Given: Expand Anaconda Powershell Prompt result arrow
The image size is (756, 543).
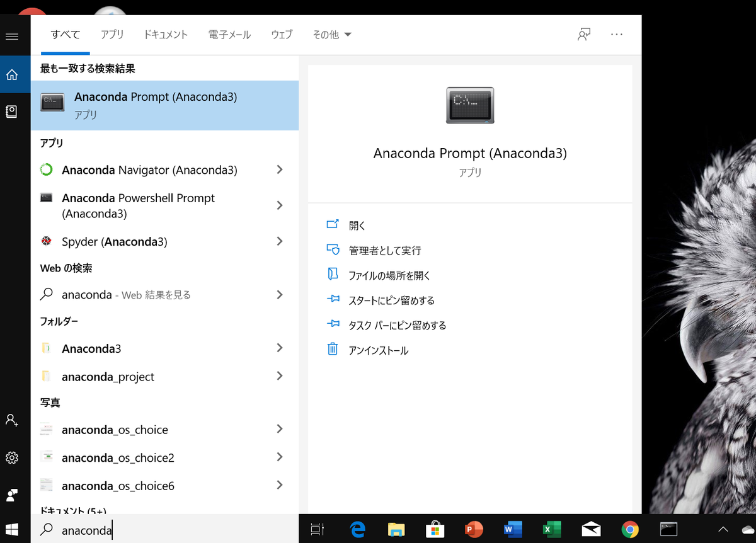Looking at the screenshot, I should tap(280, 205).
